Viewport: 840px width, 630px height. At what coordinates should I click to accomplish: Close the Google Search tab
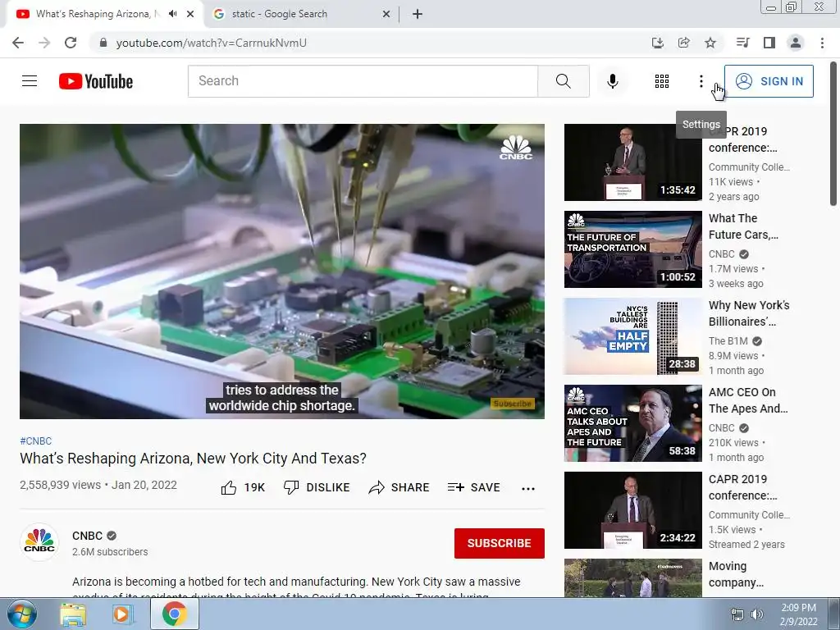[x=386, y=14]
